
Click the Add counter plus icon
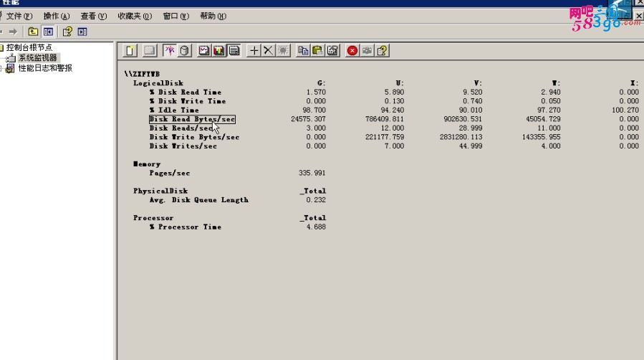[x=254, y=50]
